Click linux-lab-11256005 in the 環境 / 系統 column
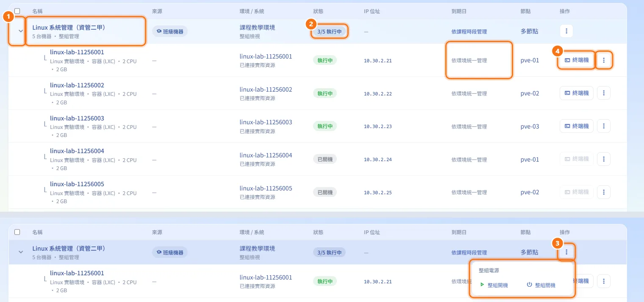This screenshot has height=302, width=644. tap(266, 188)
